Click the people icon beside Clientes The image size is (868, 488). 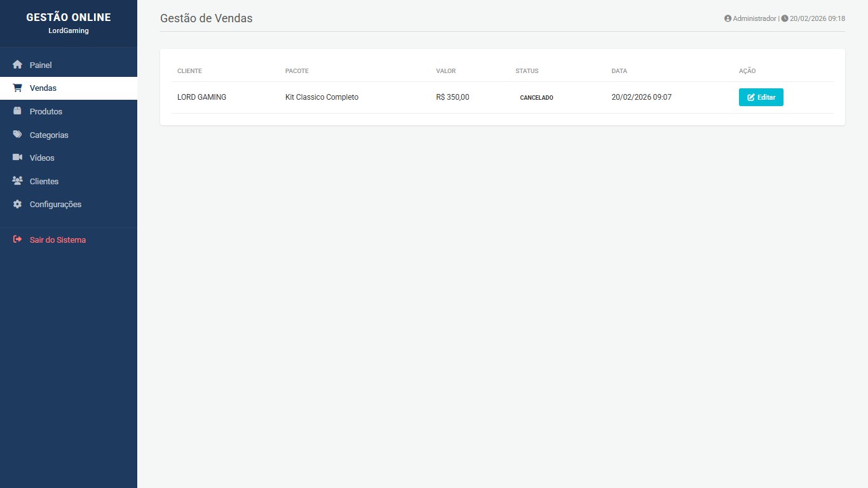(18, 181)
